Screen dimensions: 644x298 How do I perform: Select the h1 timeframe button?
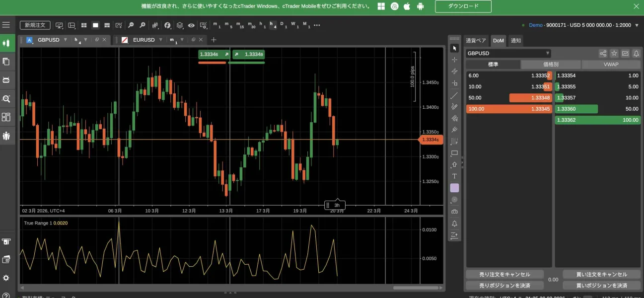[x=262, y=25]
